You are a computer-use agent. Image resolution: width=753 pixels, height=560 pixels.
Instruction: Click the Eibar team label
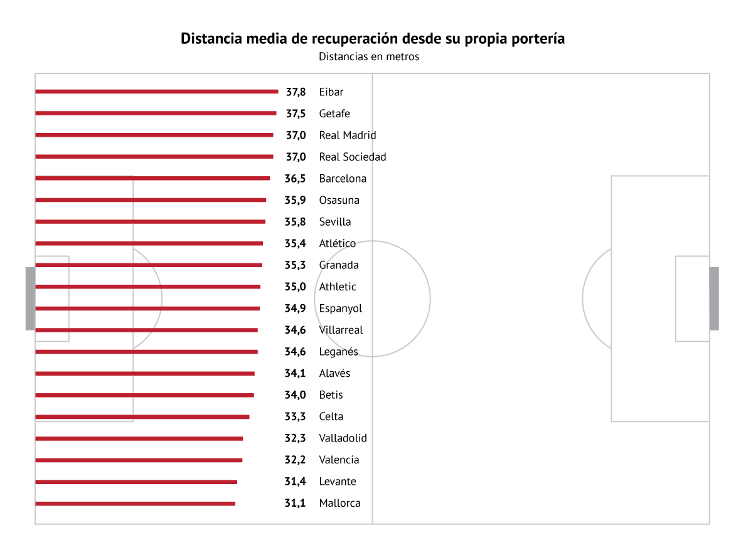point(331,92)
